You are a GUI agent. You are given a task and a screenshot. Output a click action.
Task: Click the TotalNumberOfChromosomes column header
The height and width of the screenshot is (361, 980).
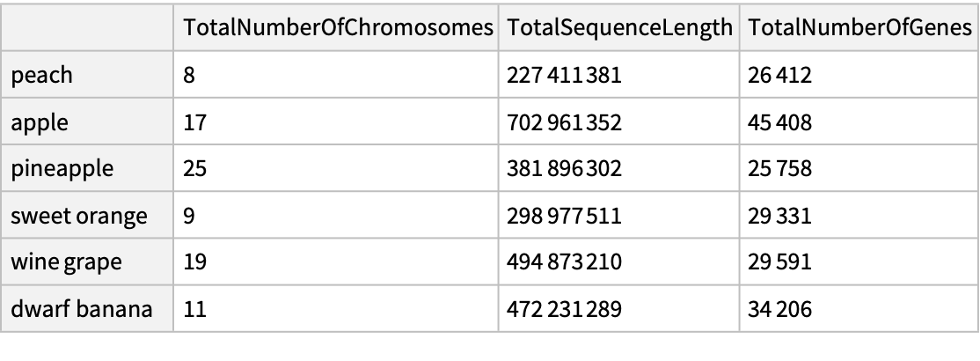click(336, 27)
